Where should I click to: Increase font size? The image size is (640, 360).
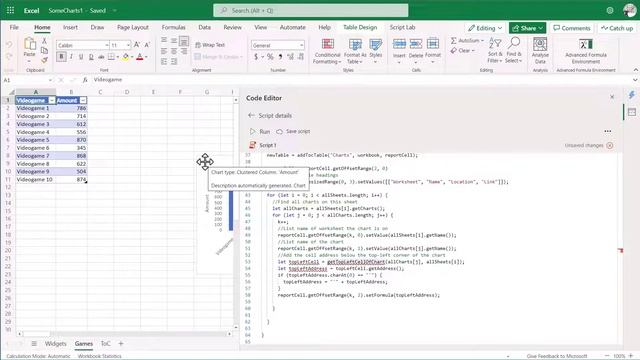[x=137, y=45]
